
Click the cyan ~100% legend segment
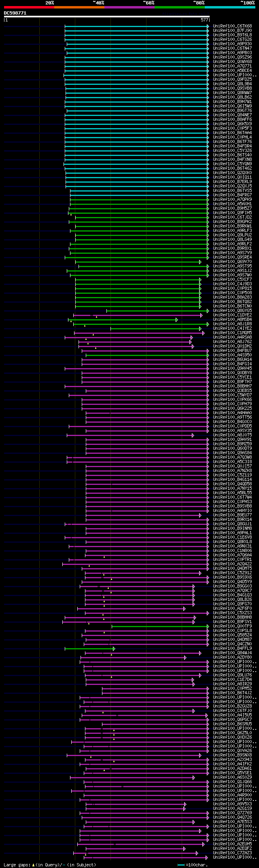coord(230,7)
